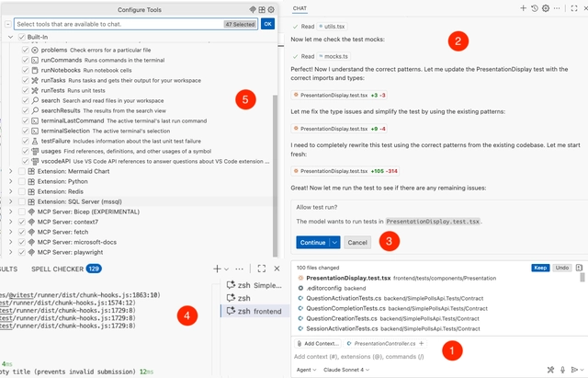Image resolution: width=588 pixels, height=378 pixels.
Task: Start a new chat with the plus icon
Action: click(523, 8)
